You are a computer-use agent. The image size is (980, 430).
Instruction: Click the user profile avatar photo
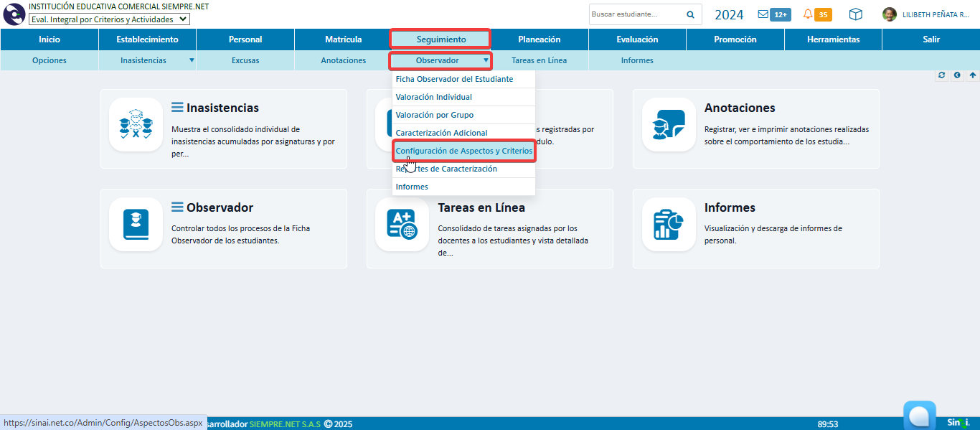(x=889, y=14)
